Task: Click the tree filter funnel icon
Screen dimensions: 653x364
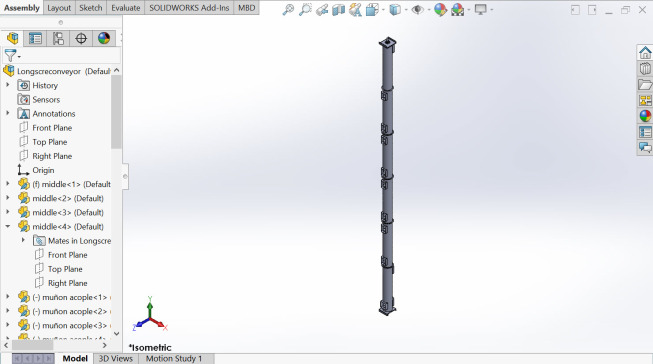Action: point(10,55)
